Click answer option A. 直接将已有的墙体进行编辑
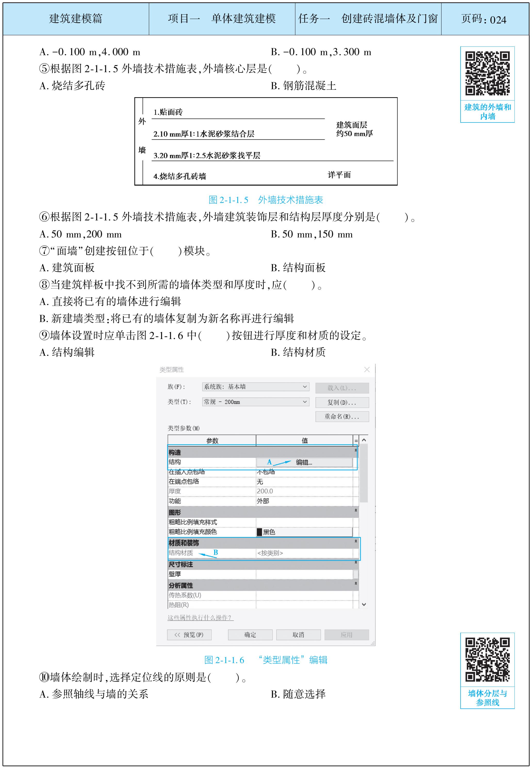 pos(110,302)
